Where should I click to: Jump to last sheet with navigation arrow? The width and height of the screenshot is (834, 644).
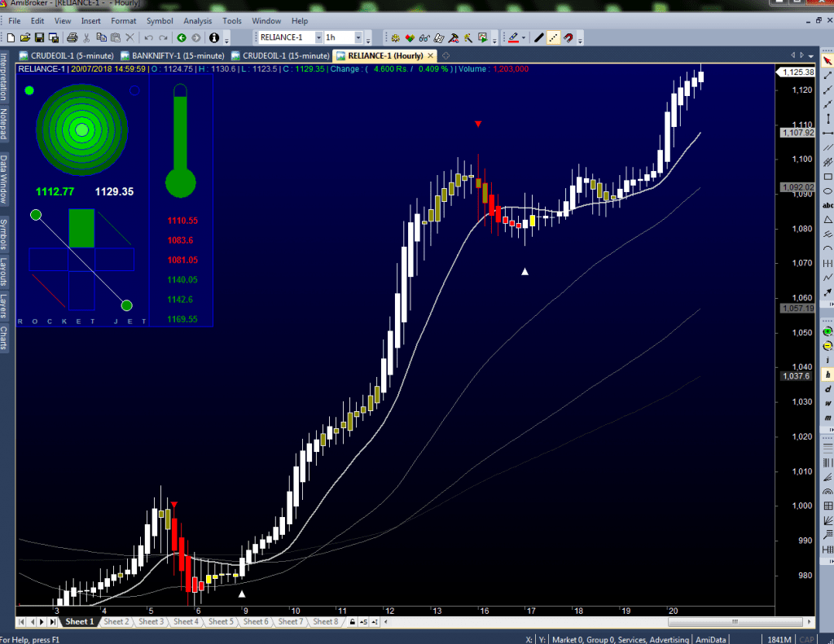(x=53, y=622)
